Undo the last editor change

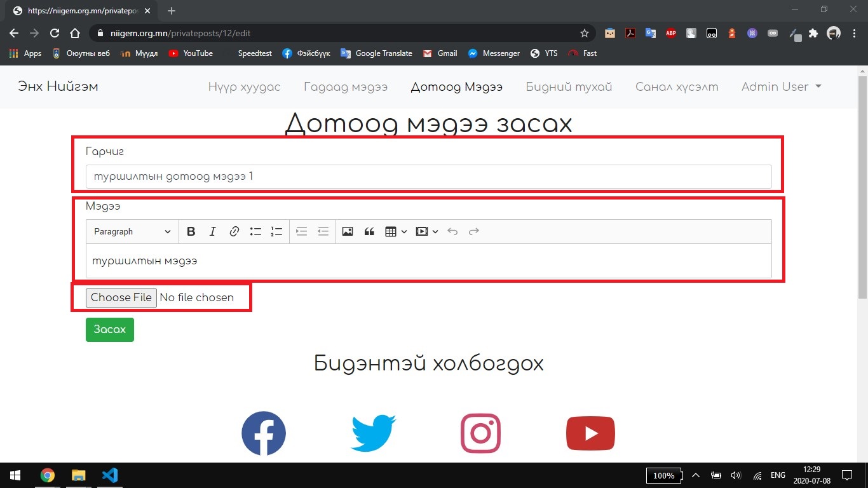(452, 232)
